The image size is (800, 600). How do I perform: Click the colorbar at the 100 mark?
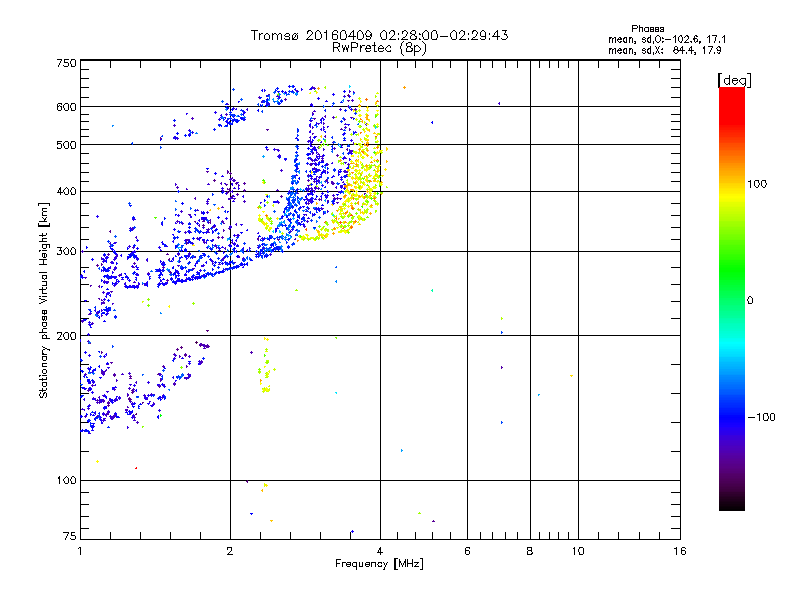pos(732,184)
